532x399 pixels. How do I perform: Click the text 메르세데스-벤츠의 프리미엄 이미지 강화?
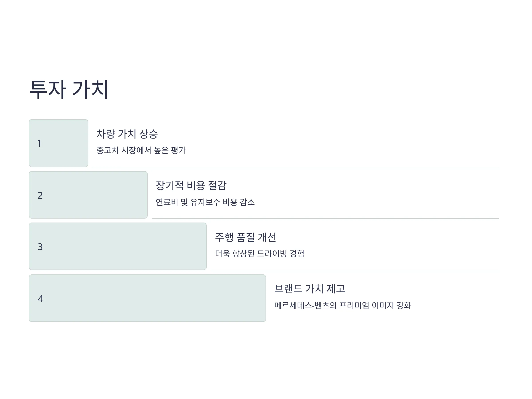tap(343, 305)
